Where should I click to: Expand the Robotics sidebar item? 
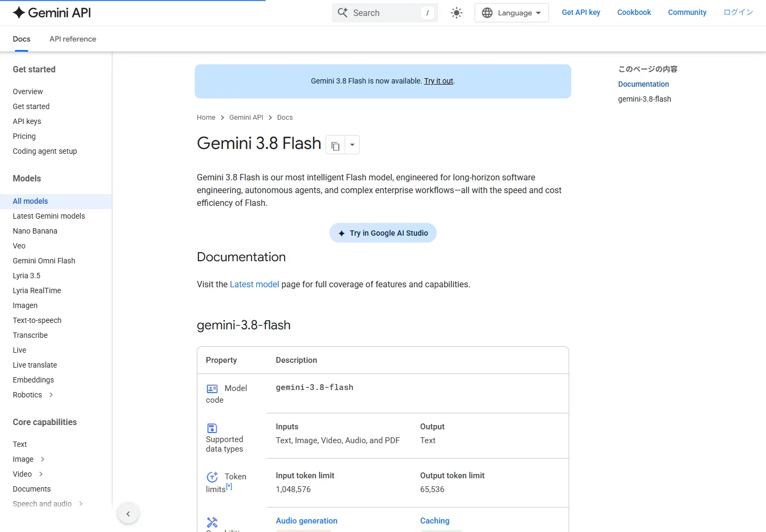point(51,395)
